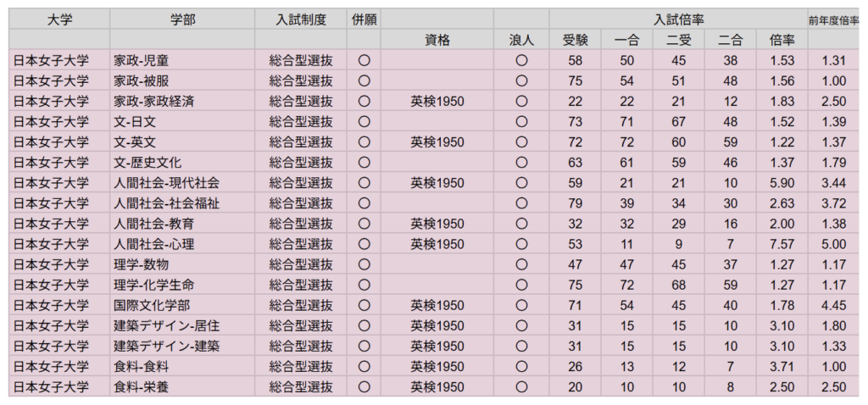Screen dimensions: 868x405
Task: Select the 家政-家政経済 cell
Action: [182, 101]
